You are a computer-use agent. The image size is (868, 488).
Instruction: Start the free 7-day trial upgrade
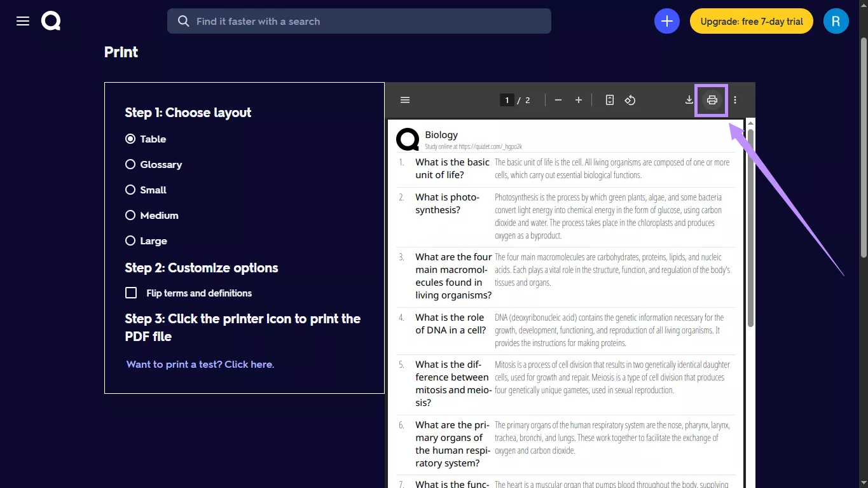(x=751, y=21)
